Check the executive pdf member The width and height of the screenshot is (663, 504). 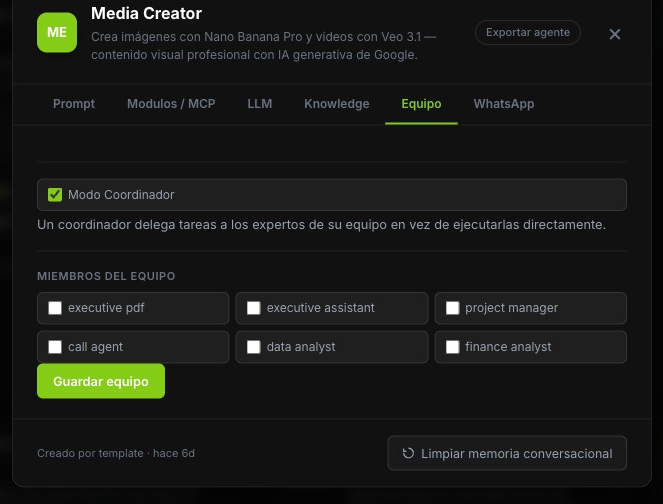coord(55,308)
